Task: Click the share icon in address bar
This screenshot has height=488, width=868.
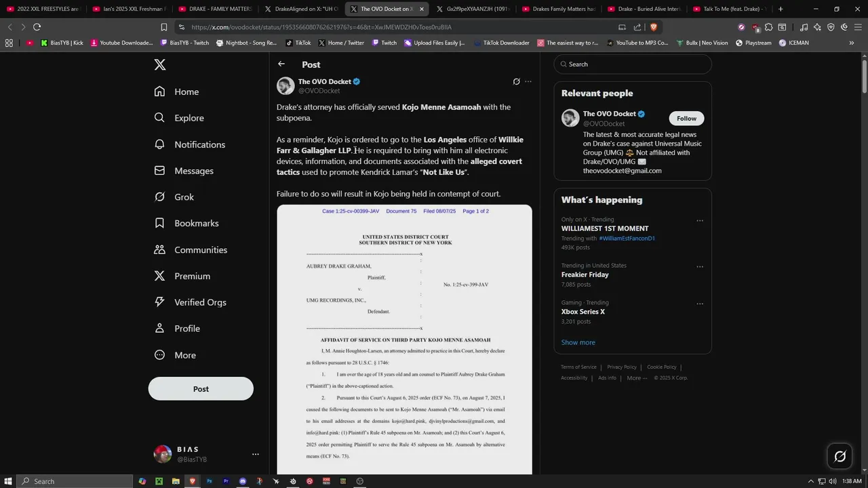Action: (637, 27)
